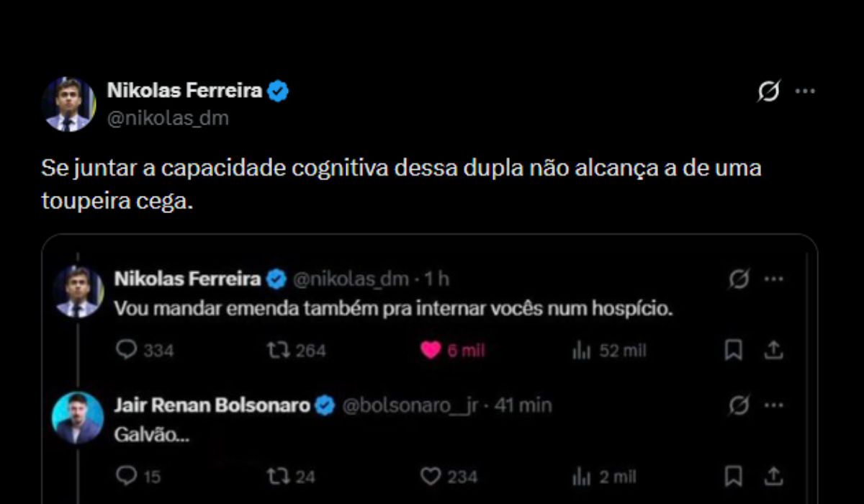Bookmark the hospício tweet
This screenshot has height=504, width=864.
(734, 351)
